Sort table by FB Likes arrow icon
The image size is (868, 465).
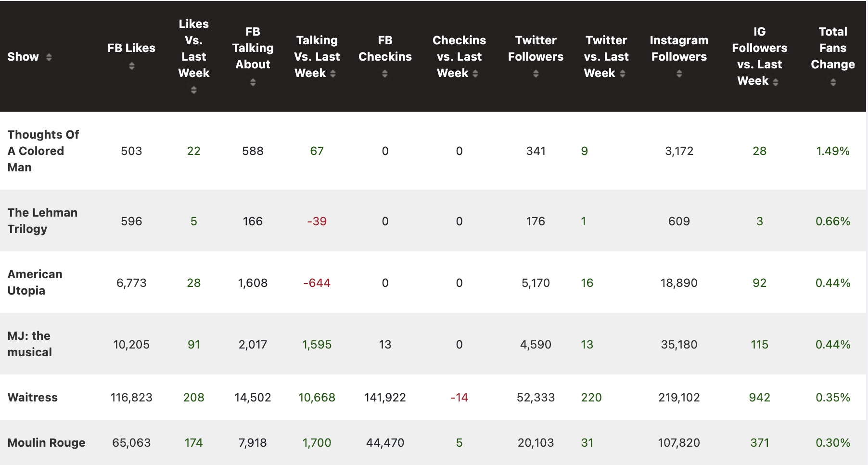click(x=131, y=66)
